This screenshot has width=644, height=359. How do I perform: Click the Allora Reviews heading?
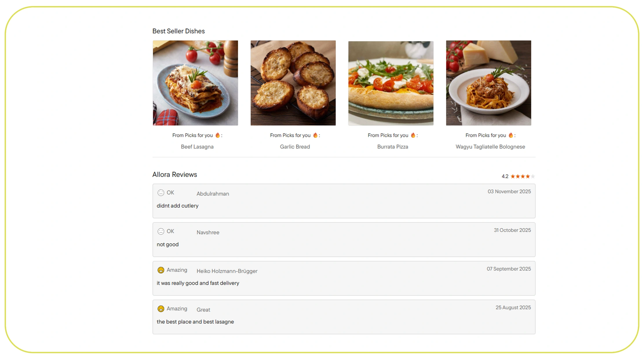(x=175, y=175)
